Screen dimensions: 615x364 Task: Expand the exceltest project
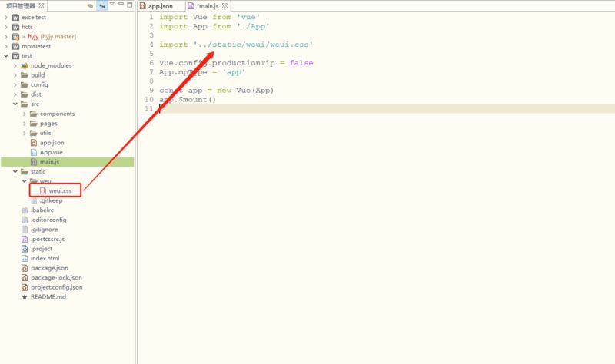(x=6, y=17)
